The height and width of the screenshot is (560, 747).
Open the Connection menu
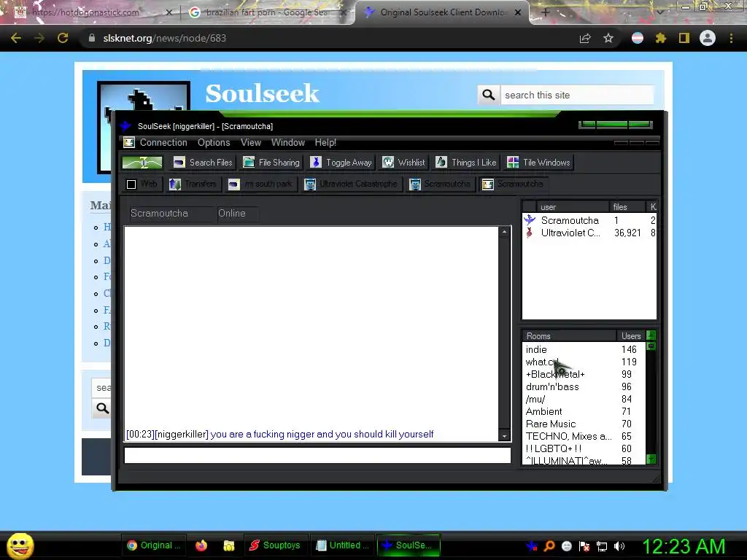coord(163,142)
